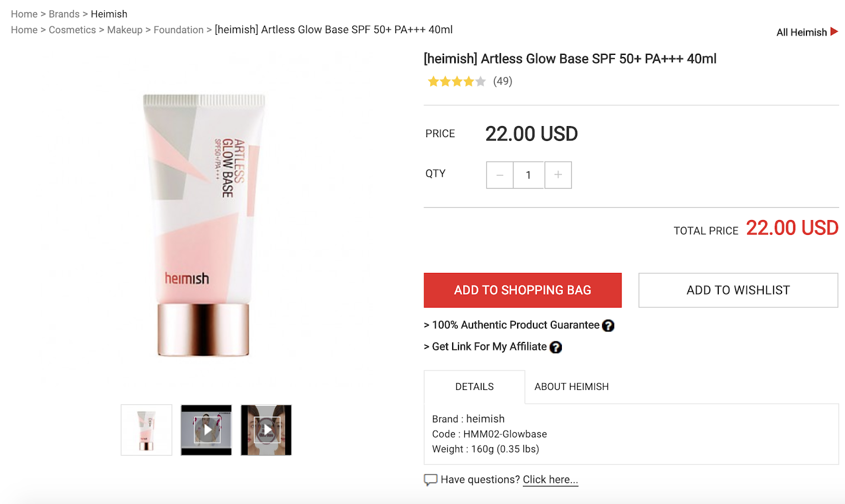Select the product tube image thumbnail
This screenshot has height=504, width=845.
coord(146,430)
